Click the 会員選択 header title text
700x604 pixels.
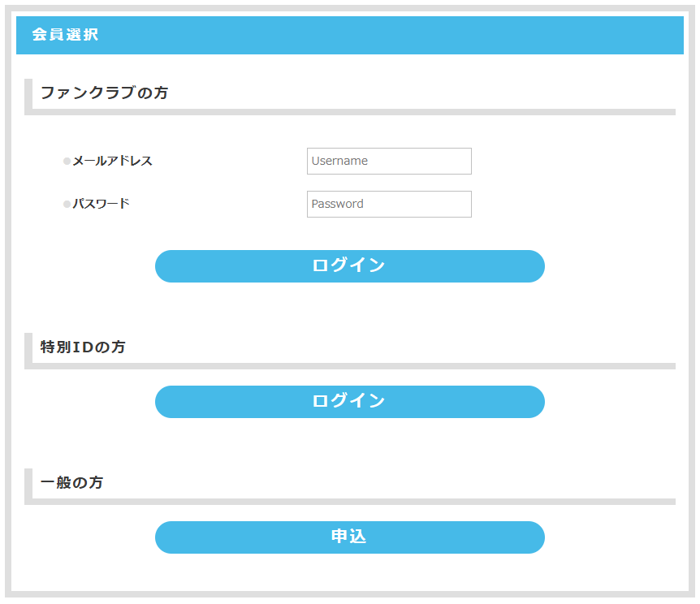point(65,35)
